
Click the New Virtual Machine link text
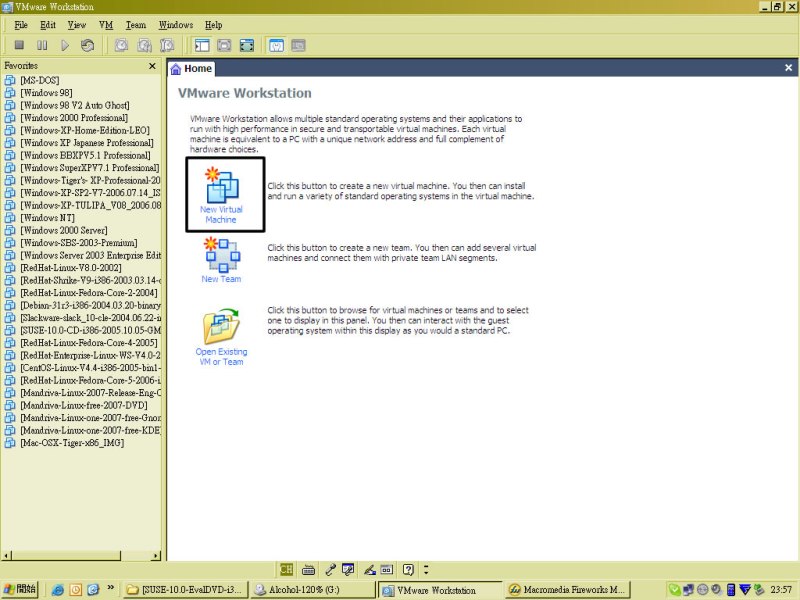pyautogui.click(x=221, y=214)
